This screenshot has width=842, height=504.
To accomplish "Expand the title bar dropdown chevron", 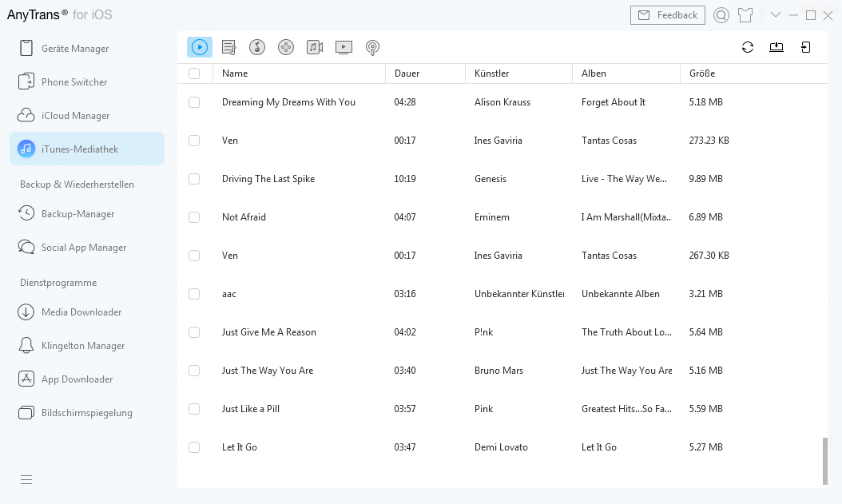I will (776, 15).
